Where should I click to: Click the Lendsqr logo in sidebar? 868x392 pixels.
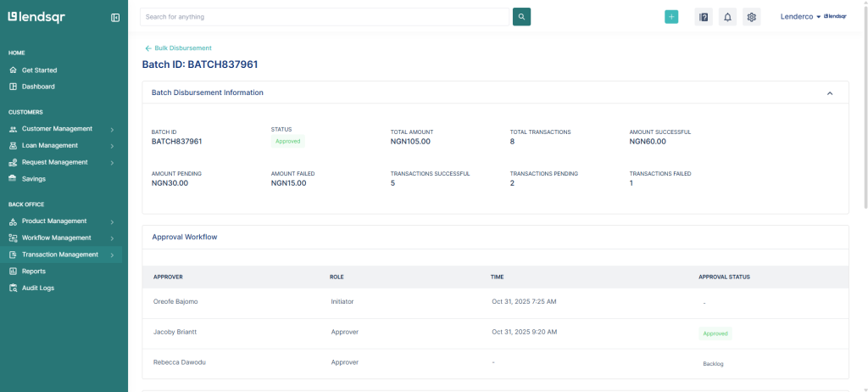tap(36, 17)
